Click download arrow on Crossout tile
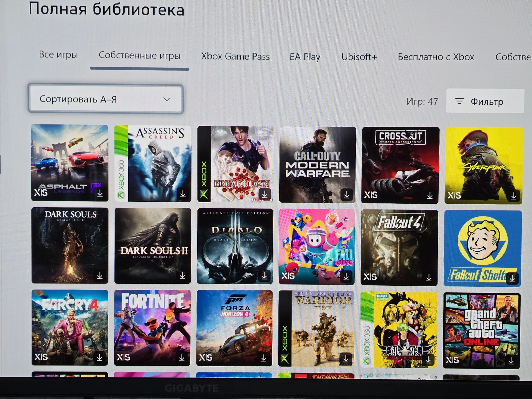This screenshot has height=399, width=532. pos(430,196)
